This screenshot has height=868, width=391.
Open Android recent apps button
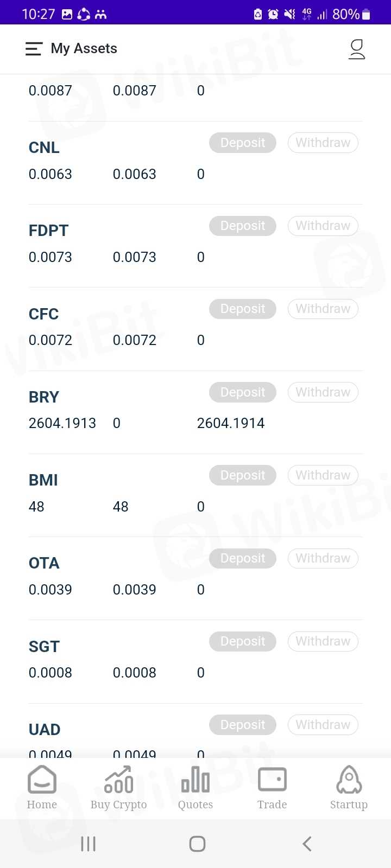(x=88, y=844)
